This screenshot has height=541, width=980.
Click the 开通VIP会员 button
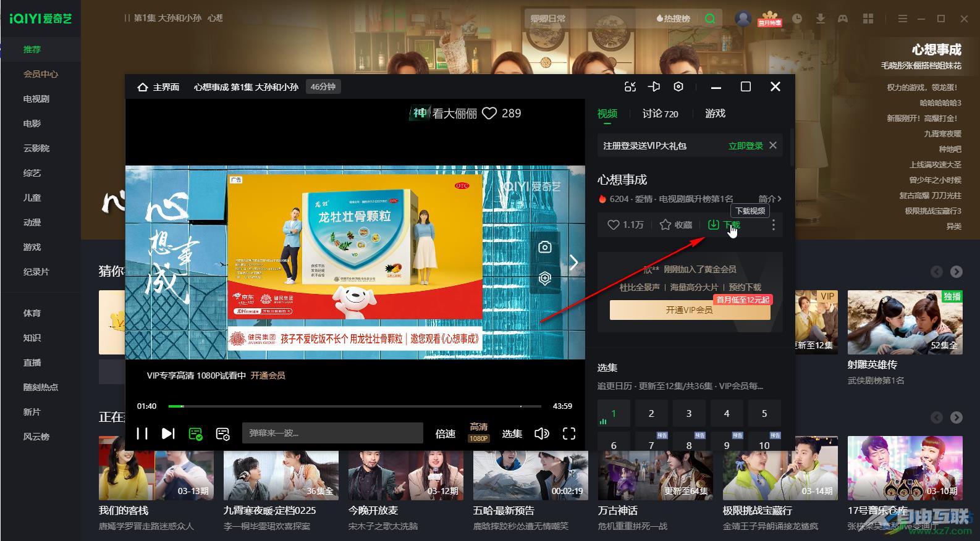[x=690, y=309]
